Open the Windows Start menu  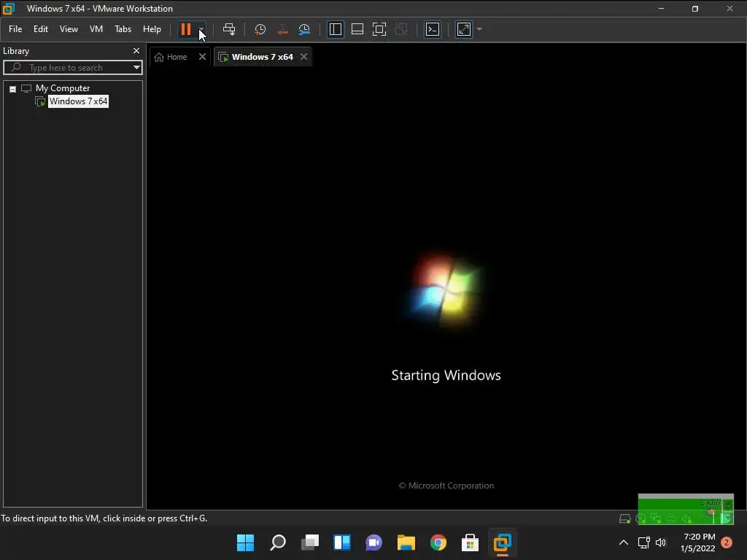(x=245, y=542)
